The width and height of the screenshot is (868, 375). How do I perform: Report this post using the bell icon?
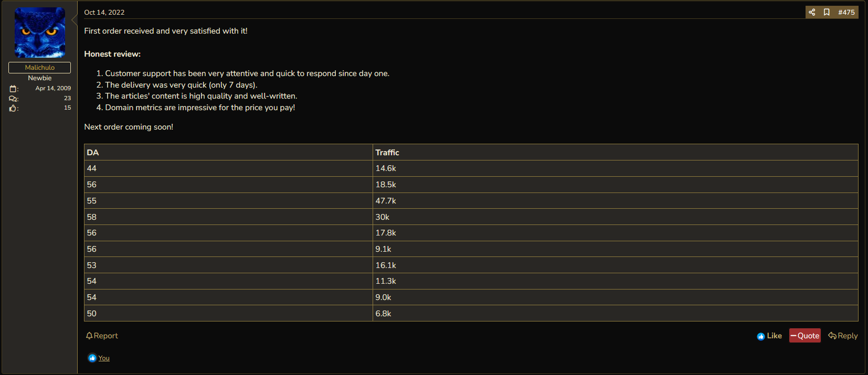tap(102, 336)
